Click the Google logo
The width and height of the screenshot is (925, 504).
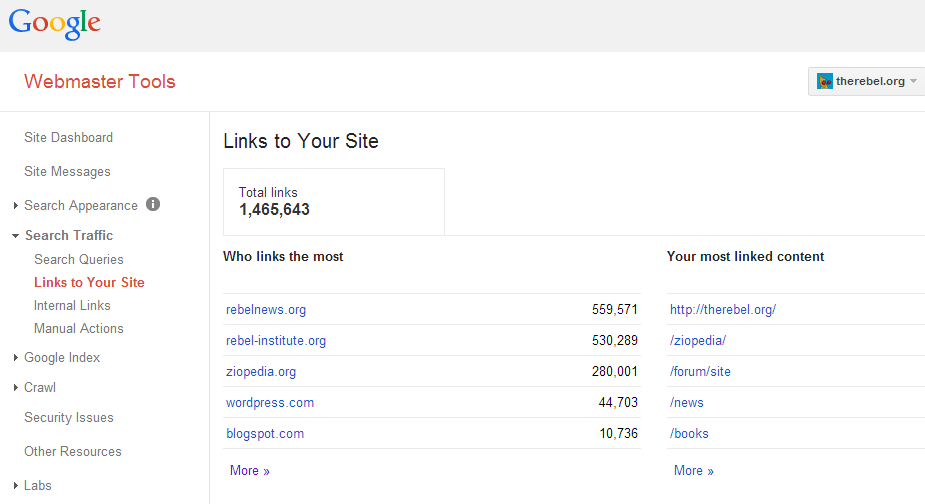54,24
